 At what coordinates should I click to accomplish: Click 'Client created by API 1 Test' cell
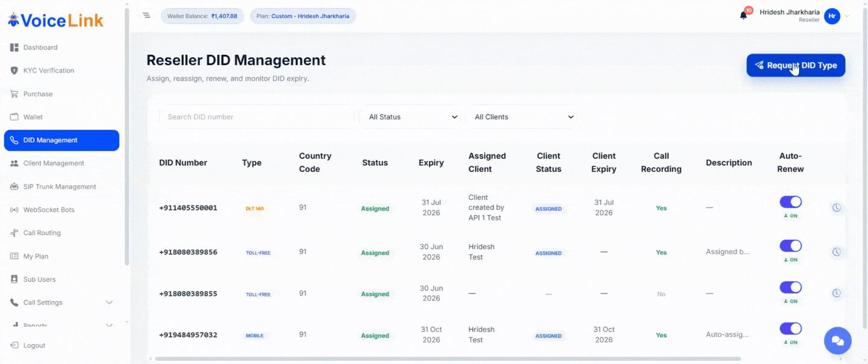point(486,207)
